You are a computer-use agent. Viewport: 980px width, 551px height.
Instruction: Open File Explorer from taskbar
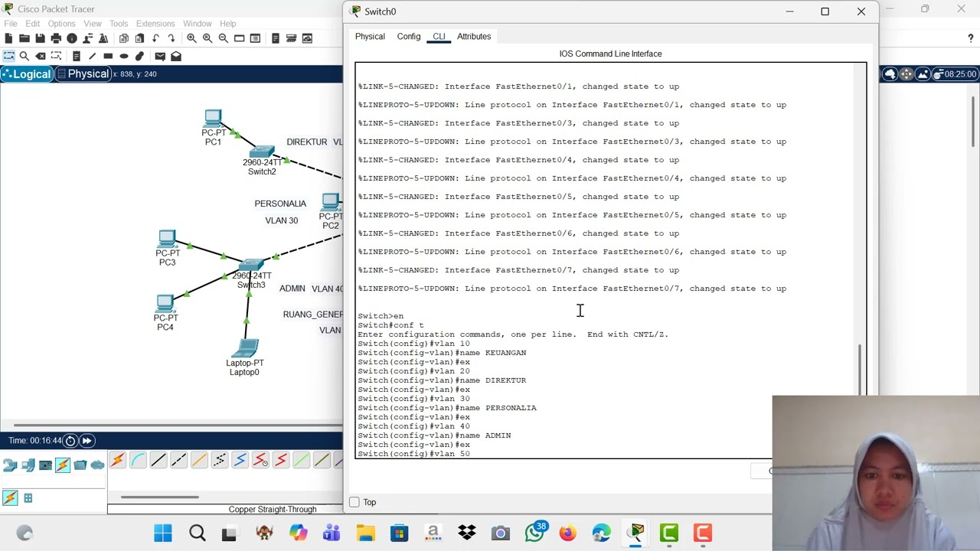[365, 533]
